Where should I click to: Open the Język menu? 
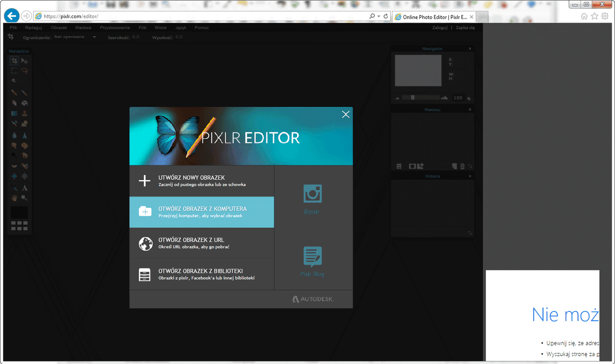point(181,27)
